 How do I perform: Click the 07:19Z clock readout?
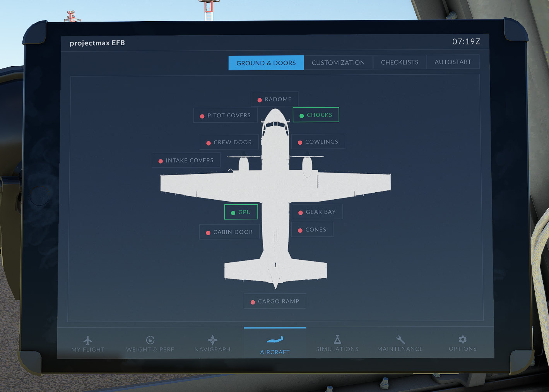[x=466, y=41]
